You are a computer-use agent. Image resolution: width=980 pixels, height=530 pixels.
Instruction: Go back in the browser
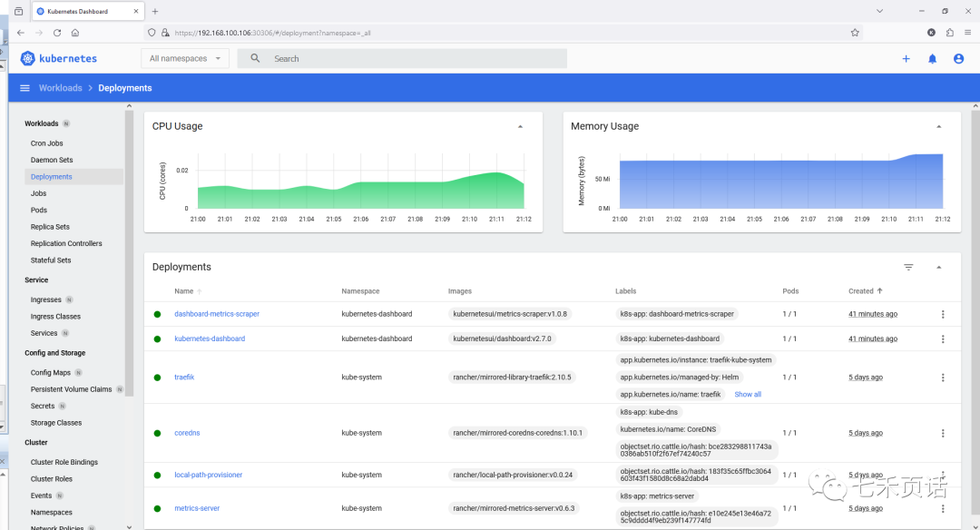pyautogui.click(x=21, y=33)
